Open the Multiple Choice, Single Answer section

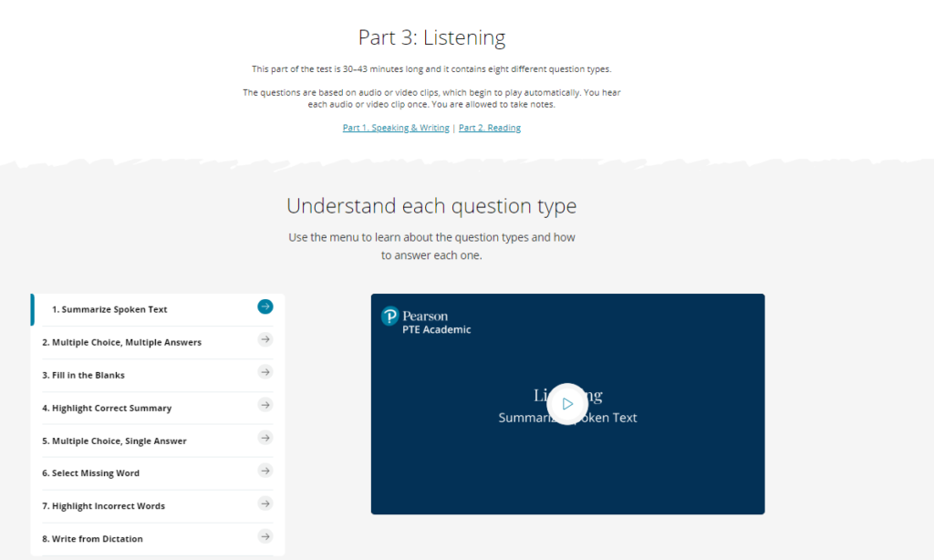pos(116,441)
